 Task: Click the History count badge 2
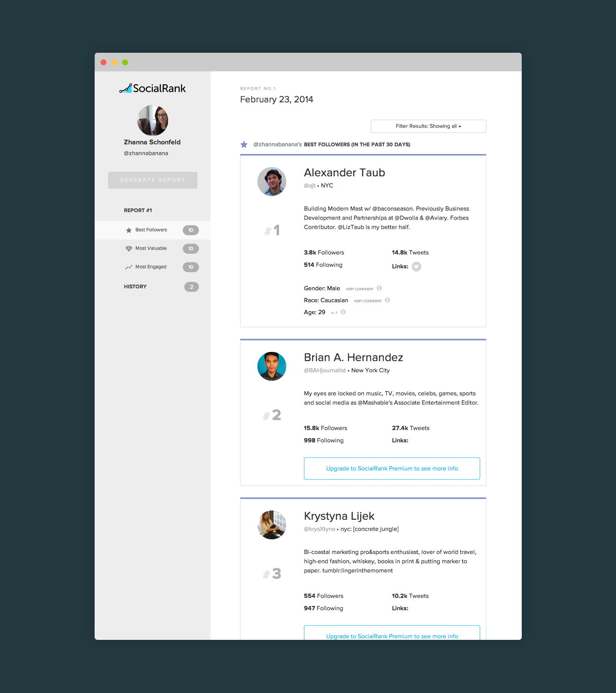[x=192, y=287]
